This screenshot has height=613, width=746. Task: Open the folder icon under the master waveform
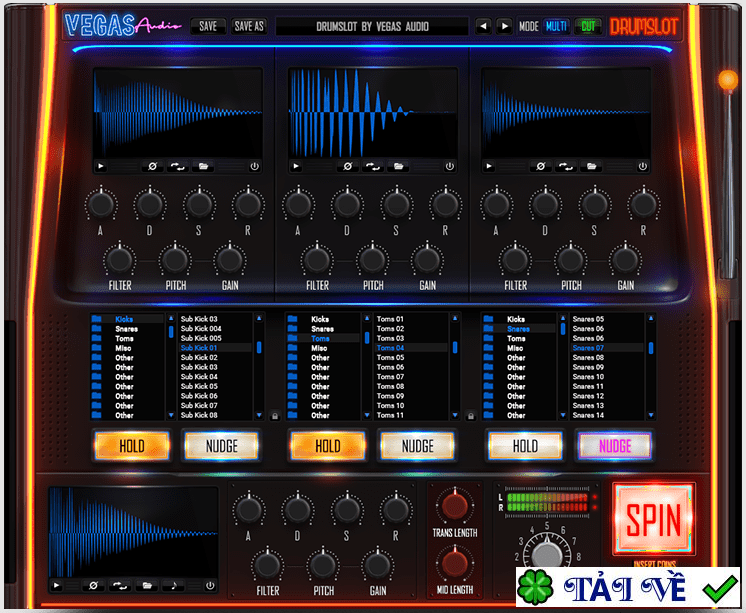[x=147, y=586]
